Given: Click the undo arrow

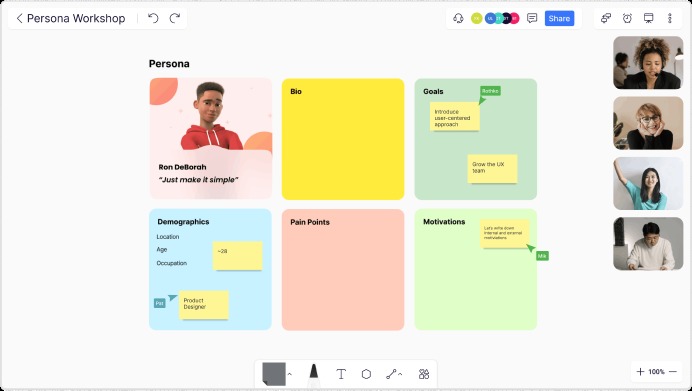Looking at the screenshot, I should pos(153,18).
